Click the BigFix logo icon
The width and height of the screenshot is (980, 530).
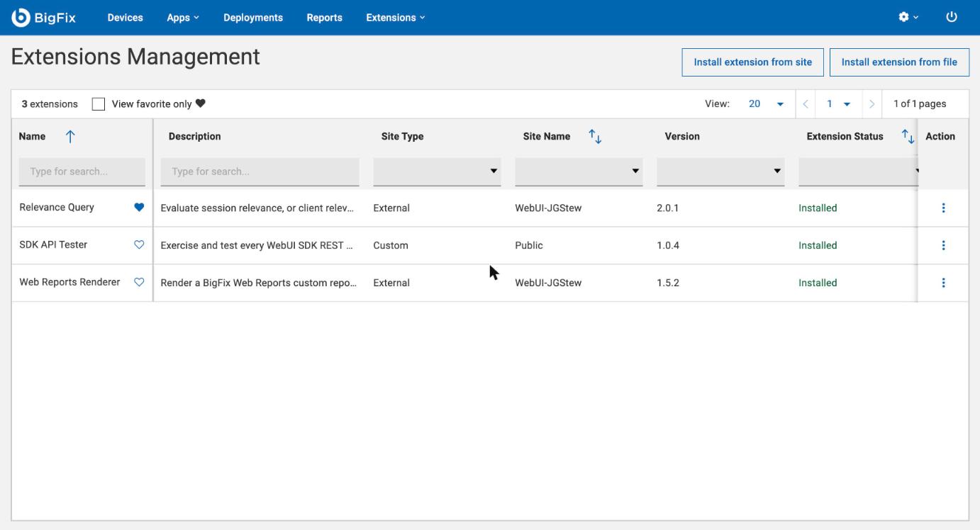tap(21, 18)
